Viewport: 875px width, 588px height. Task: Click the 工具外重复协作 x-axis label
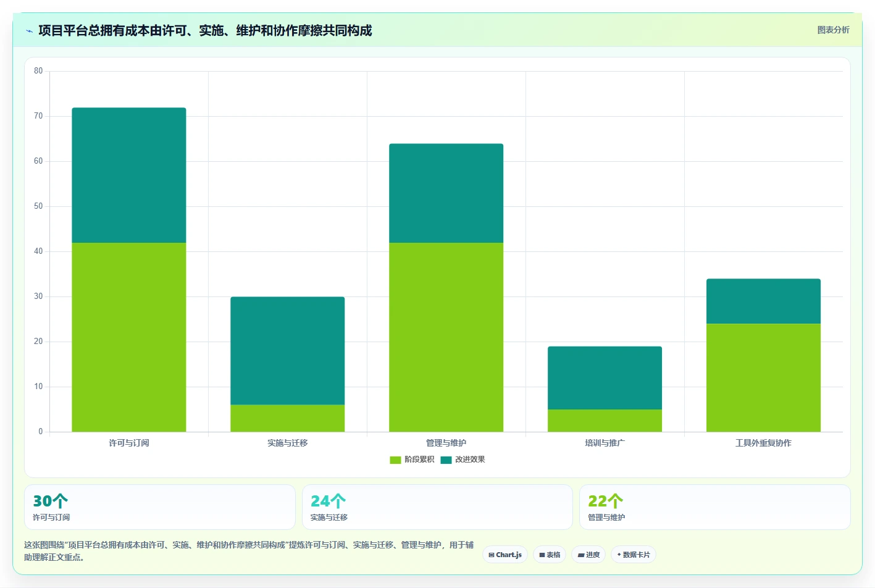click(763, 443)
